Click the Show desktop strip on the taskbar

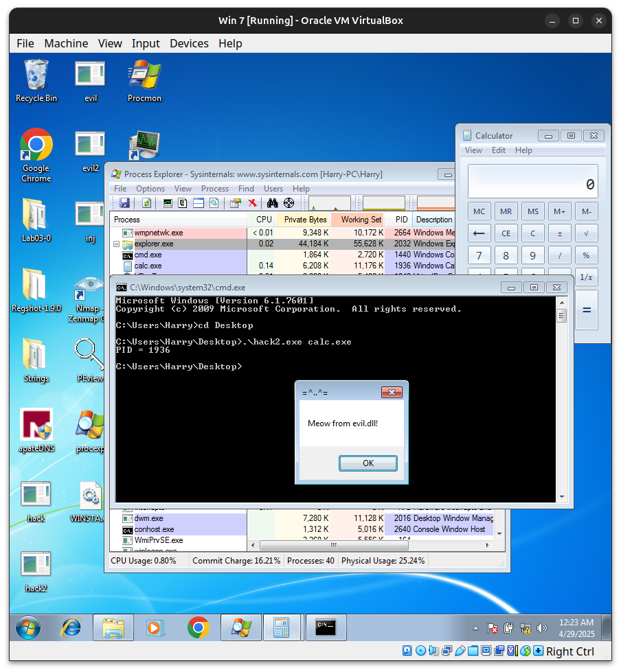606,628
